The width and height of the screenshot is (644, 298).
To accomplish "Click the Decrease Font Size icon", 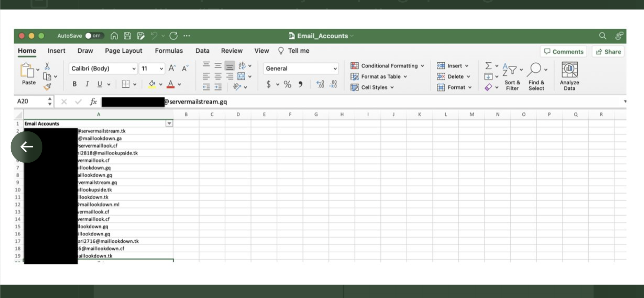I will (185, 68).
